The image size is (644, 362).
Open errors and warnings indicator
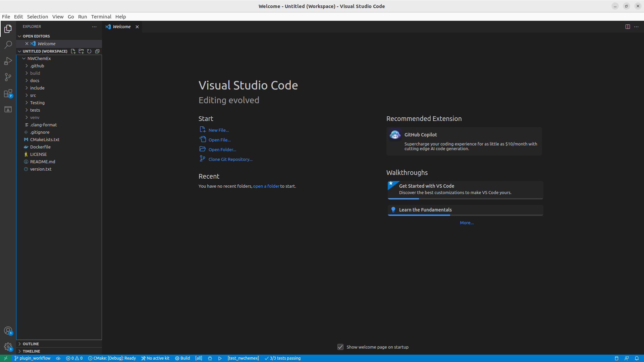click(x=74, y=358)
